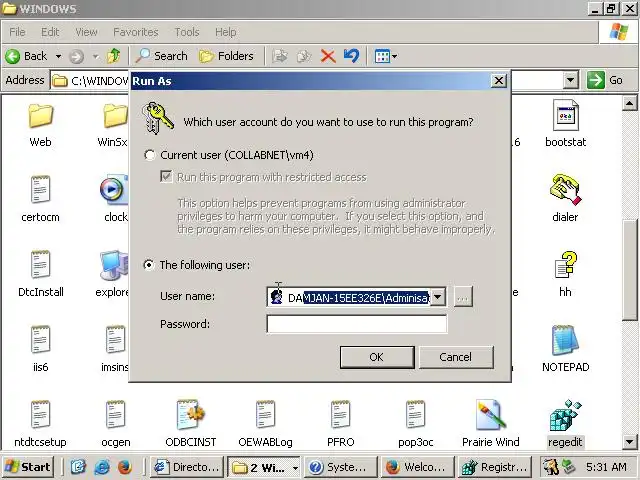Click into the Password field
The width and height of the screenshot is (640, 480).
[356, 324]
